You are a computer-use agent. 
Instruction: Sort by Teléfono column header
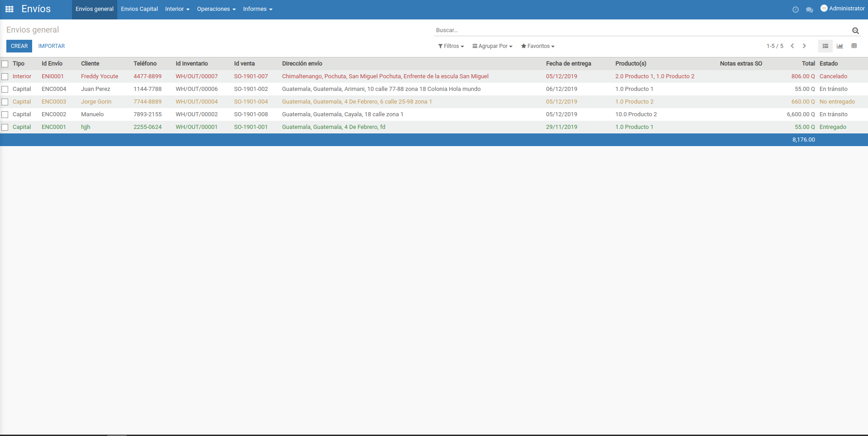point(145,64)
